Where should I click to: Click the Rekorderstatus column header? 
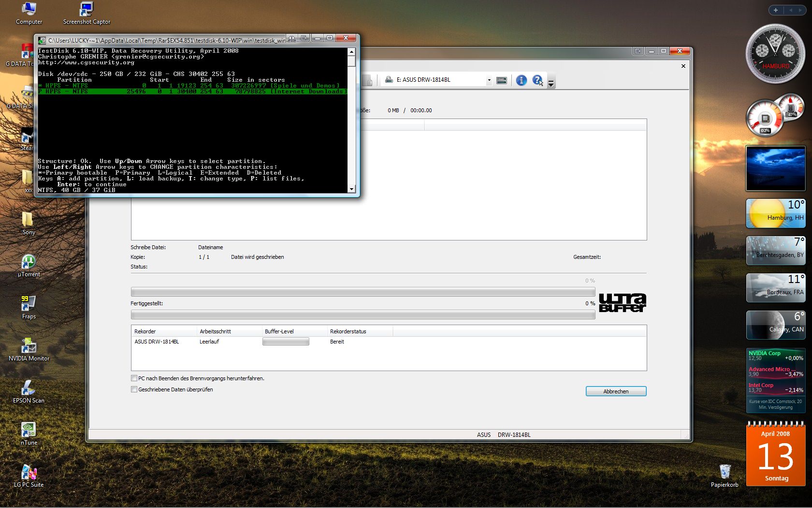tap(360, 331)
